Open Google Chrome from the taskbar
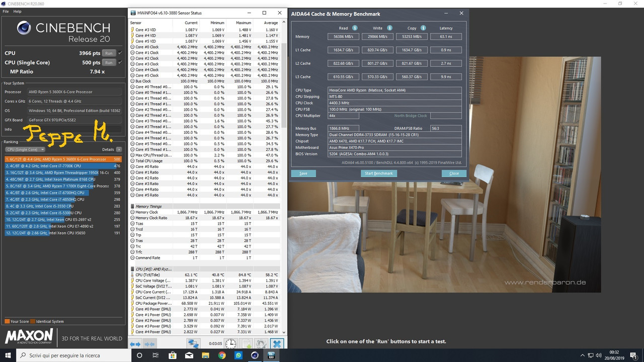The height and width of the screenshot is (362, 644). click(221, 355)
